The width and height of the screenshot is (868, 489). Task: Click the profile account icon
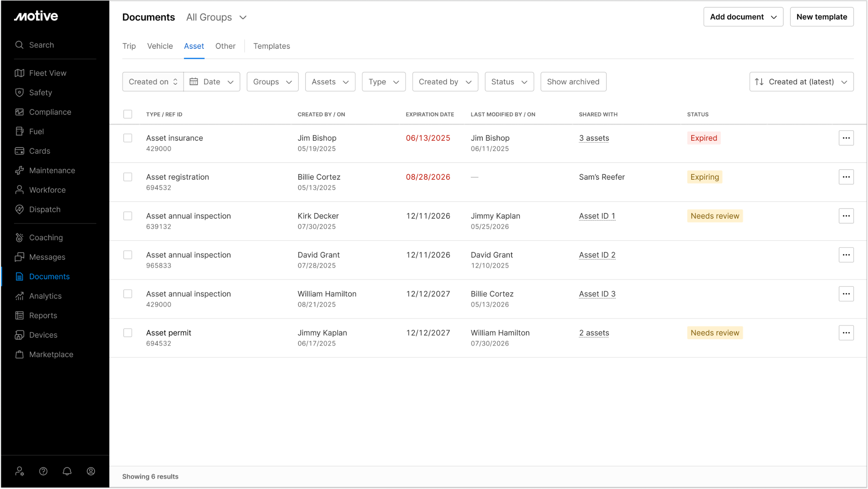click(x=91, y=471)
